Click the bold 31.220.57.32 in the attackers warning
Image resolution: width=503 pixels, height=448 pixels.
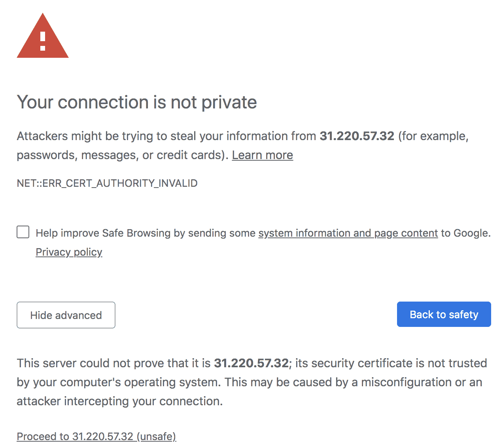coord(357,136)
